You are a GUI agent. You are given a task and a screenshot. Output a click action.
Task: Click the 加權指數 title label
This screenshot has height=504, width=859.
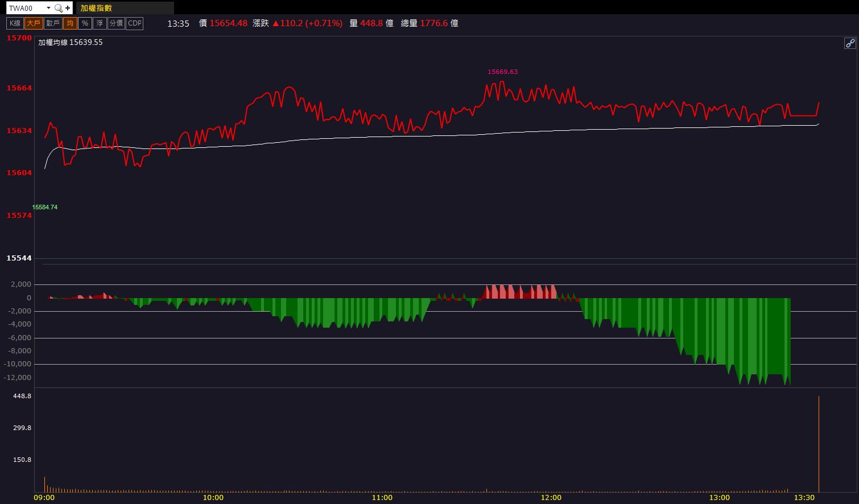[96, 8]
